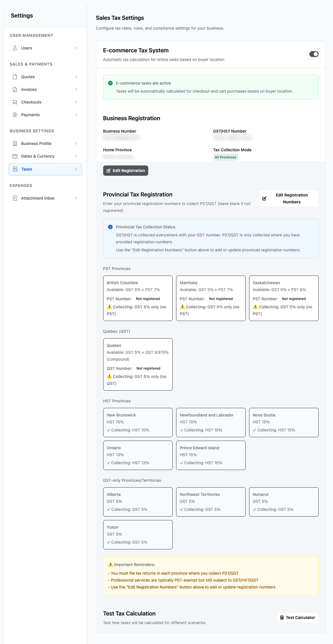Expand the Invoices chevron arrow

[x=76, y=89]
